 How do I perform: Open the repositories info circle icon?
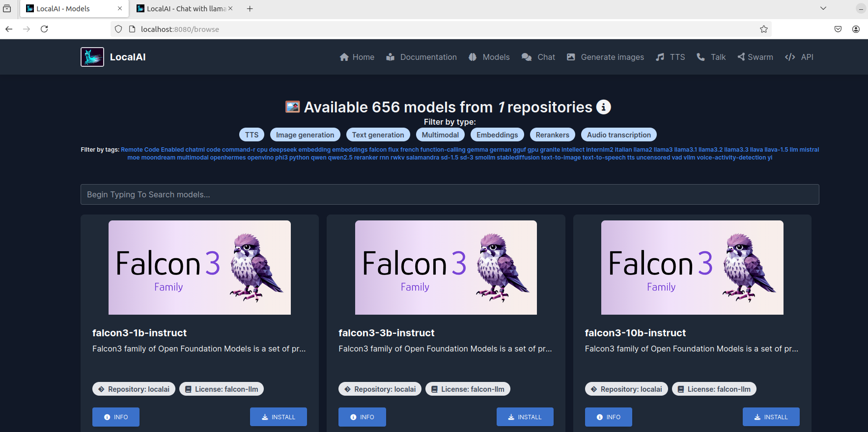[604, 107]
